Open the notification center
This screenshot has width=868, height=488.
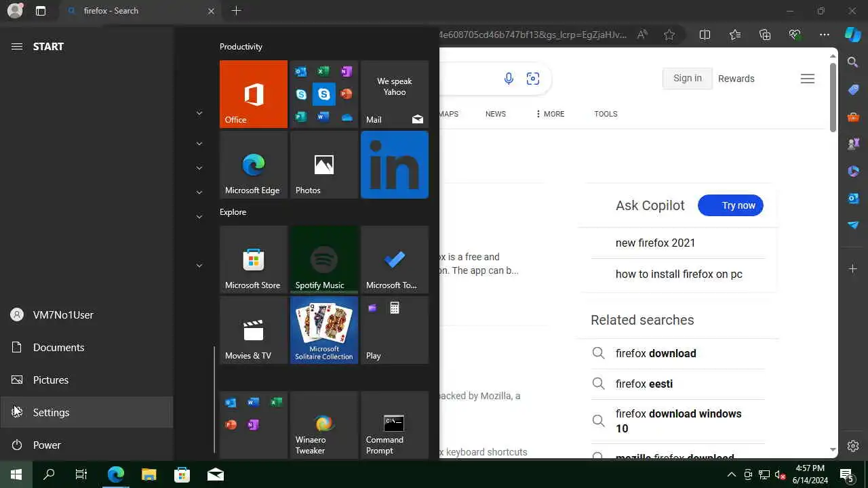847,474
